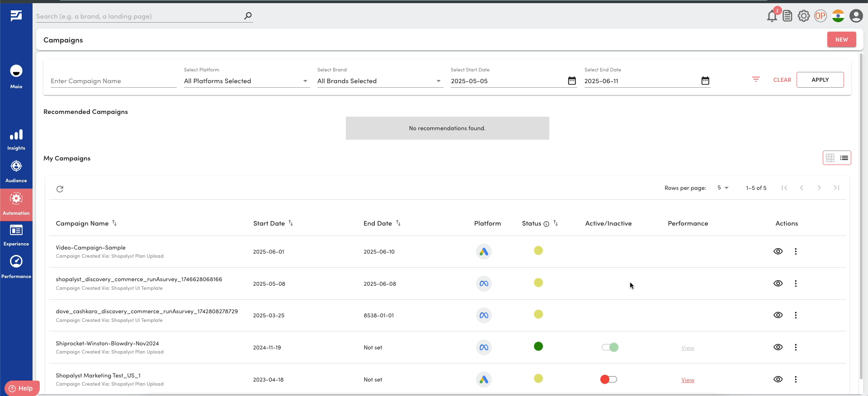Switch to list view
This screenshot has height=396, width=868.
point(844,158)
